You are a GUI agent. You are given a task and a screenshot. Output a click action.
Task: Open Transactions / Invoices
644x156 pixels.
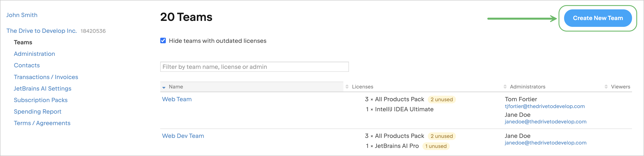[46, 77]
